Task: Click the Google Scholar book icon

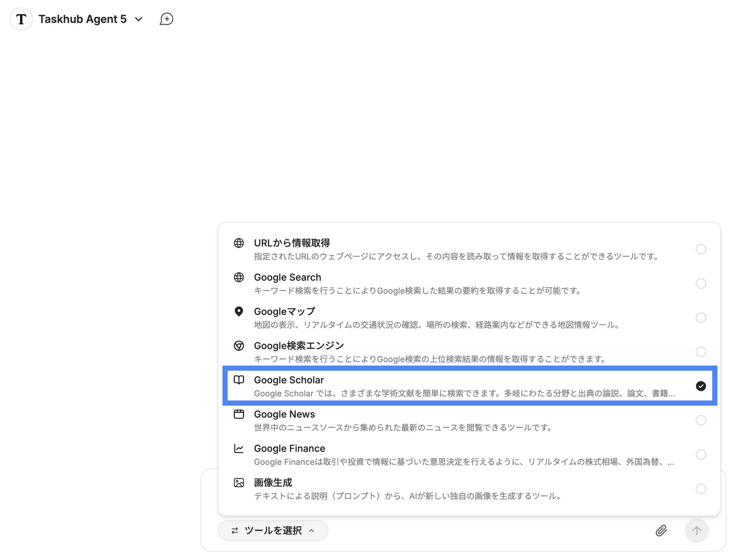Action: pyautogui.click(x=239, y=380)
